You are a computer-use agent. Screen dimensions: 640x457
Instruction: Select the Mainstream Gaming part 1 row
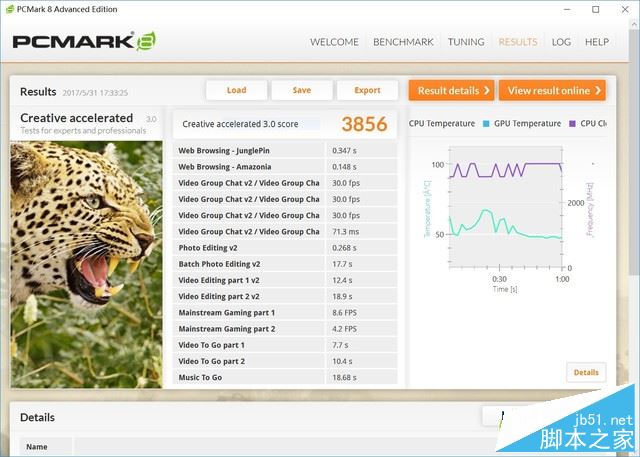click(285, 313)
